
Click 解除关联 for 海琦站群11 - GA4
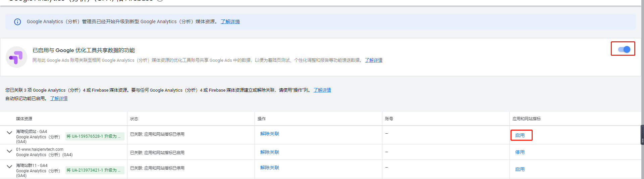click(270, 168)
